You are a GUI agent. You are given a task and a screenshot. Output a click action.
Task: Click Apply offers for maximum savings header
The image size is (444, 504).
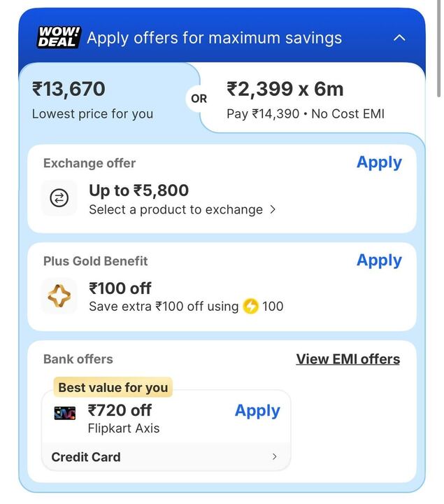[x=214, y=38]
